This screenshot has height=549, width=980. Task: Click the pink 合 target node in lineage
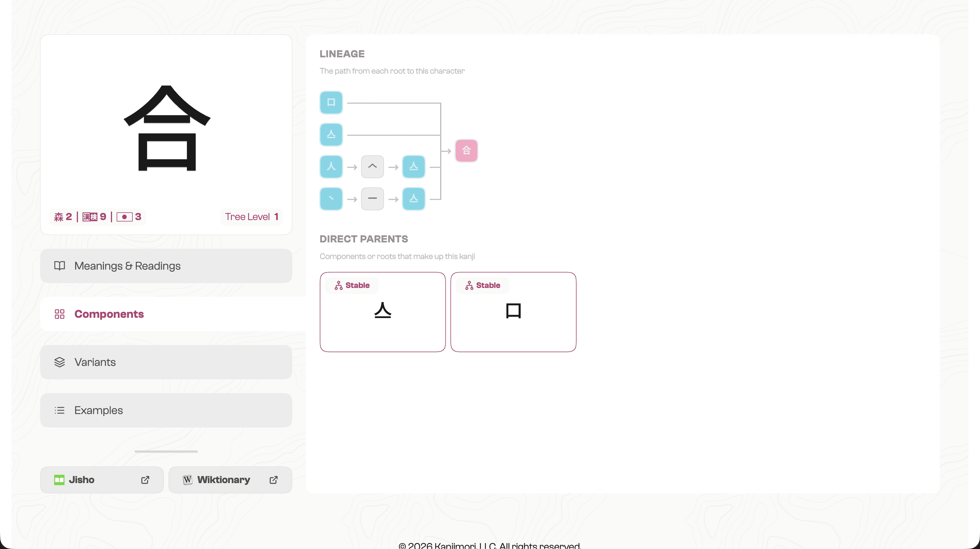click(466, 151)
